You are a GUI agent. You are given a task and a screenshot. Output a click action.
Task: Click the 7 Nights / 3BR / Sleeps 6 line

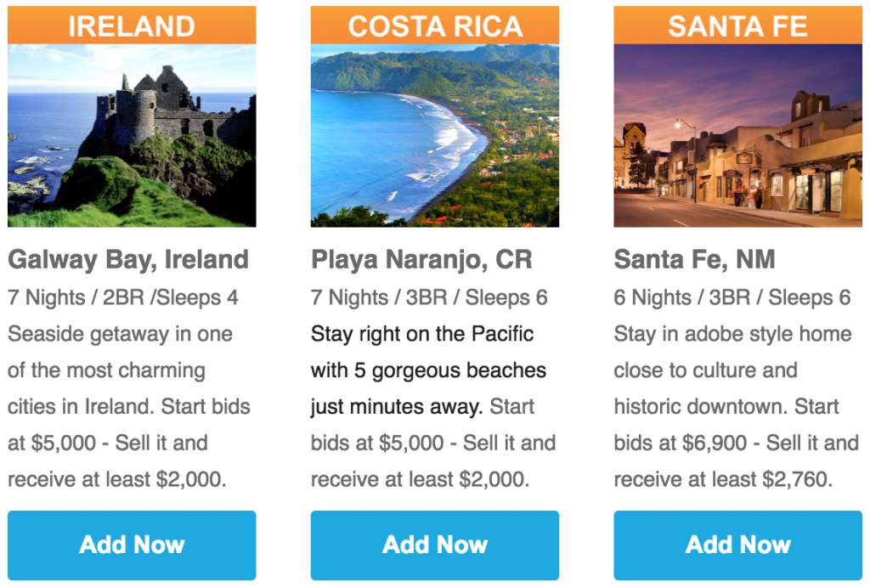(x=429, y=298)
